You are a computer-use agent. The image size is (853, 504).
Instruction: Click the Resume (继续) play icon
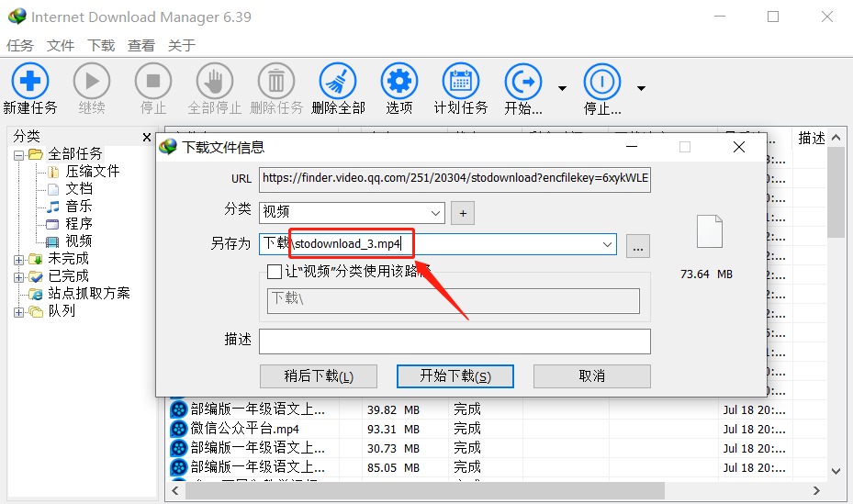(92, 82)
